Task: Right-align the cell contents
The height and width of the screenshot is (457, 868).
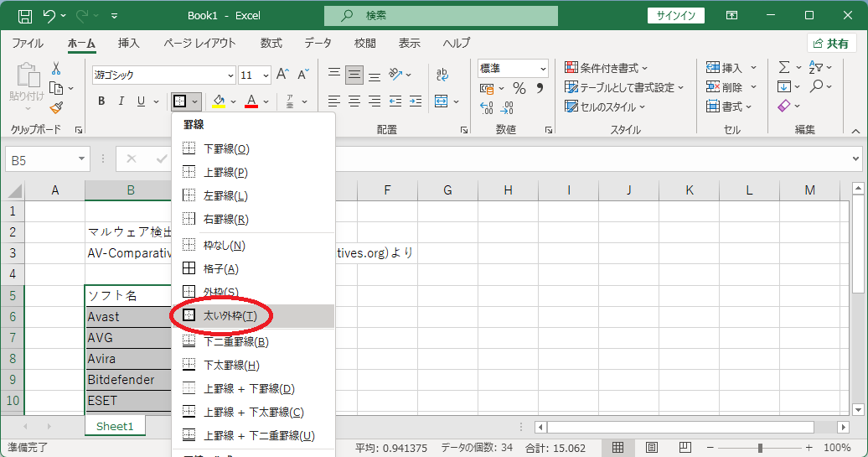Action: 375,101
